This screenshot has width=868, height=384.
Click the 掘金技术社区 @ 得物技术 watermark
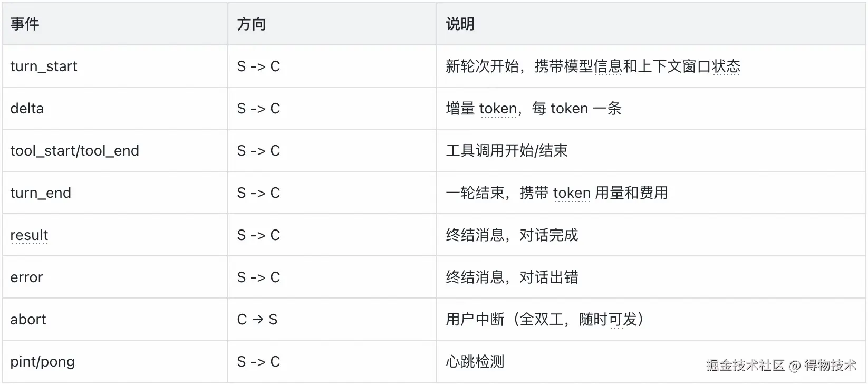[782, 365]
